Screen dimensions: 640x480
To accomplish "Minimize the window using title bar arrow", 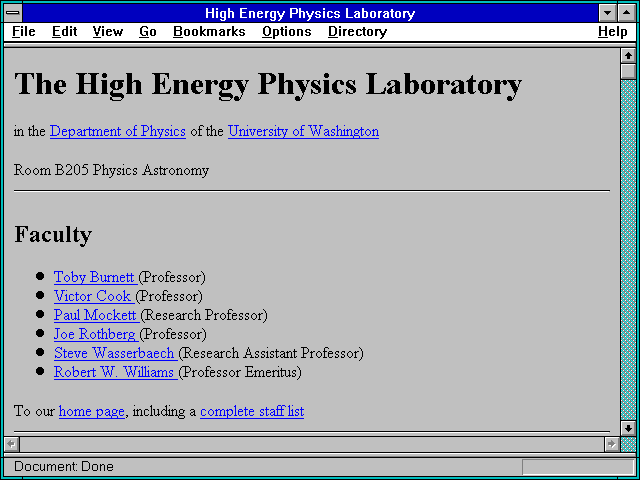I will (607, 13).
